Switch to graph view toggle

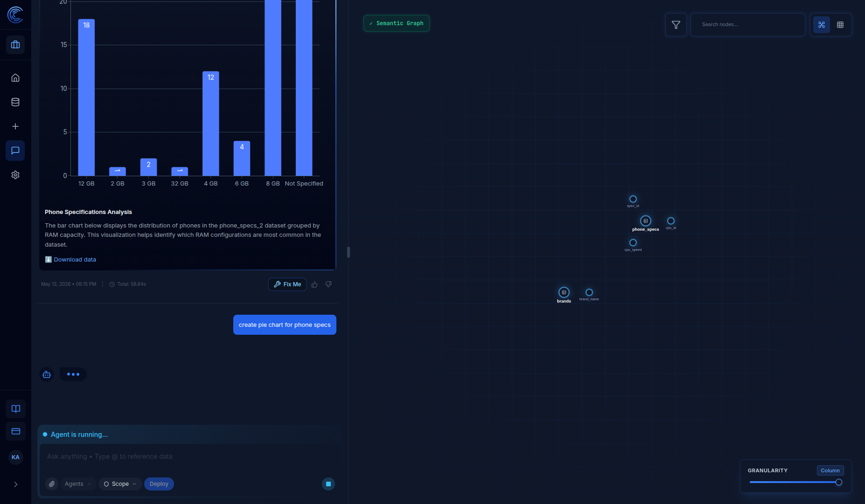click(x=822, y=25)
